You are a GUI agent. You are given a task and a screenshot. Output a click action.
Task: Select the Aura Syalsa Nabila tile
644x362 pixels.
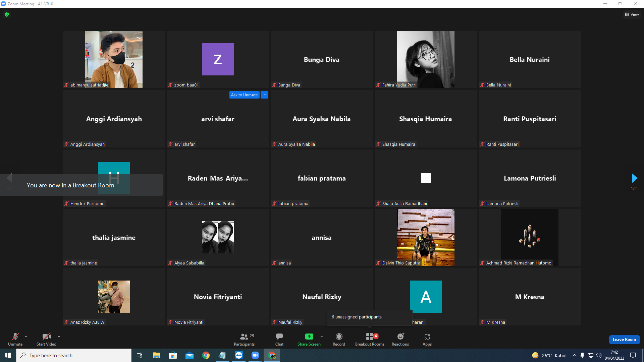tap(322, 119)
